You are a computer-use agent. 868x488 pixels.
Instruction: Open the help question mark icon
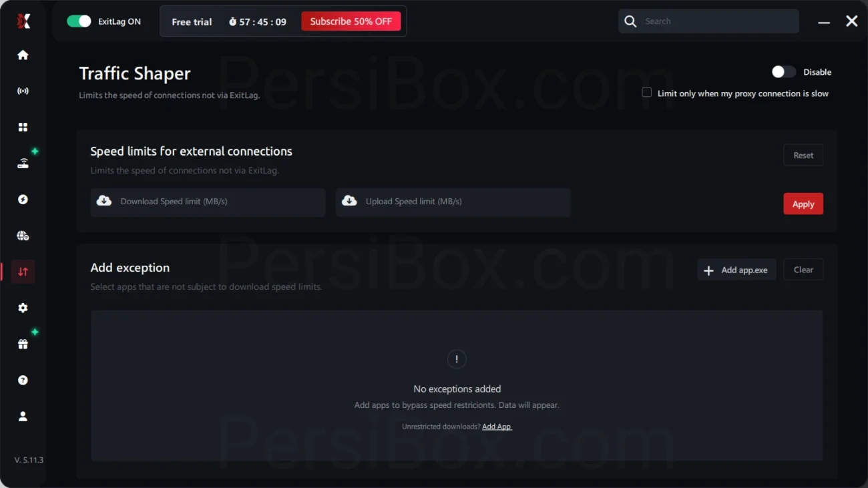click(x=23, y=380)
